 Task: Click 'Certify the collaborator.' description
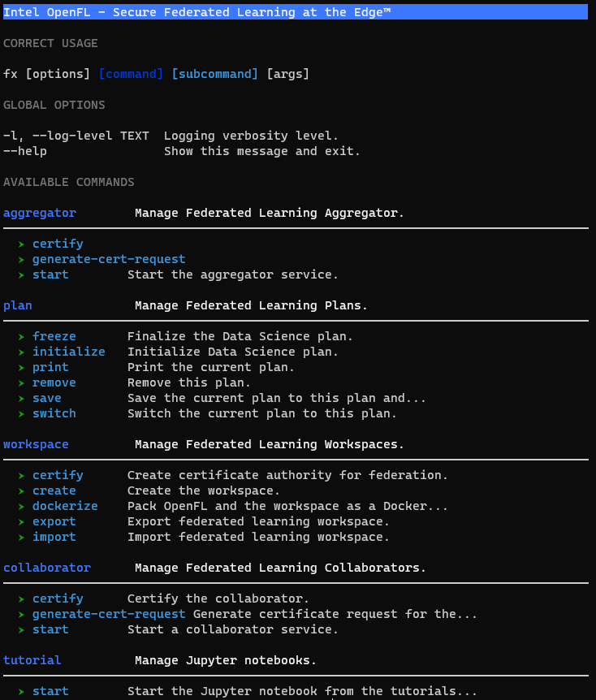tap(218, 598)
